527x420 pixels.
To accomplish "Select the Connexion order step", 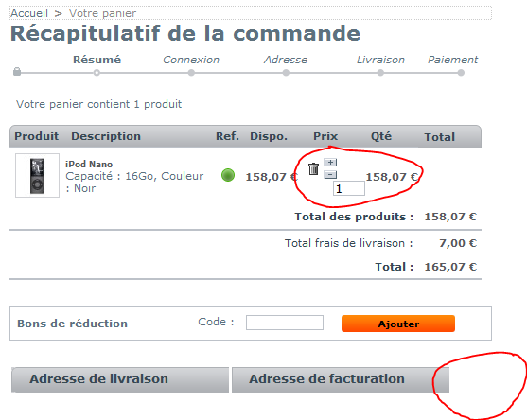I will click(x=191, y=60).
